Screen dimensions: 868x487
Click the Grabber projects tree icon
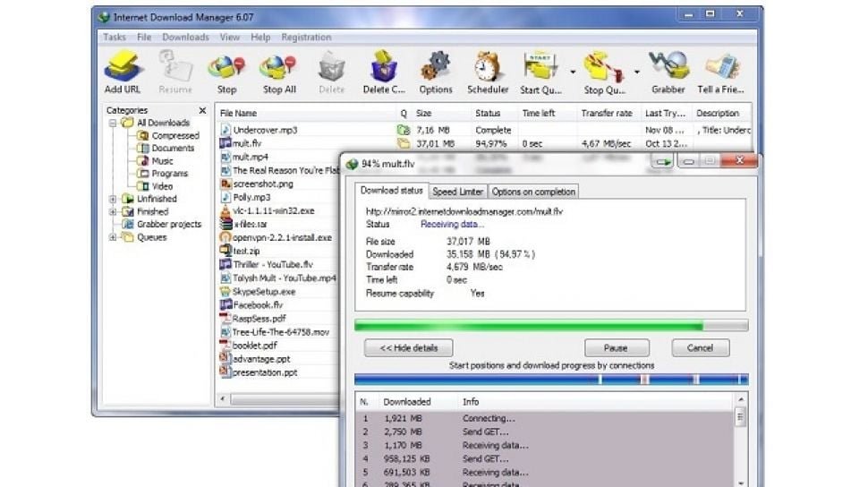(128, 225)
